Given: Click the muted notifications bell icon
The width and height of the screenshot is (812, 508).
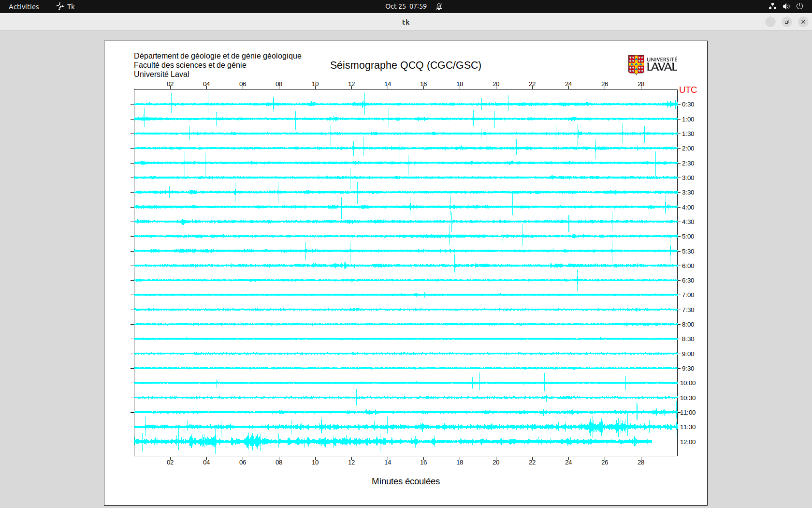Looking at the screenshot, I should coord(439,6).
